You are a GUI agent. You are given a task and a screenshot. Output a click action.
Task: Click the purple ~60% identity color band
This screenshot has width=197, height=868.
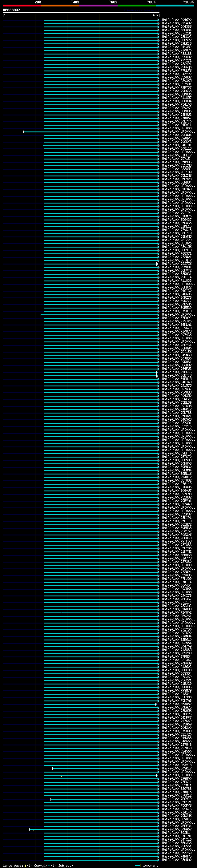98,6
